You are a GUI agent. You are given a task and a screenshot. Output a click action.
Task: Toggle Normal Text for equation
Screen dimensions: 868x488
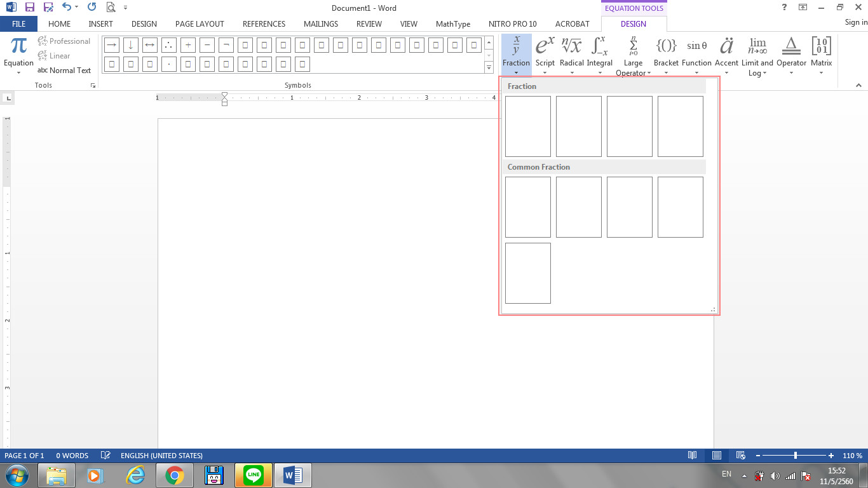[x=64, y=71]
